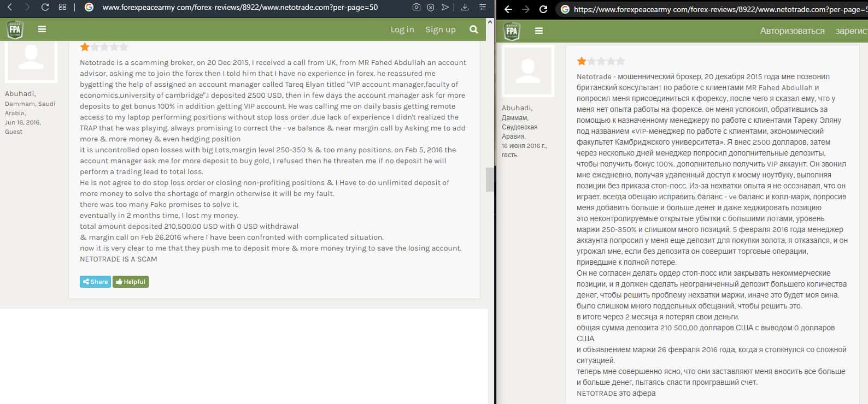Go forward in the left browser window
Viewport: 868px width, 404px height.
point(28,7)
